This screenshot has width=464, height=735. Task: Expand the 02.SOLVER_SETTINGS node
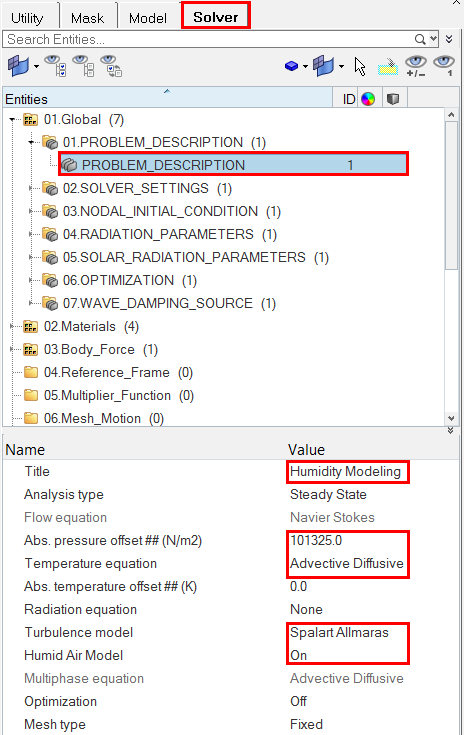click(31, 188)
